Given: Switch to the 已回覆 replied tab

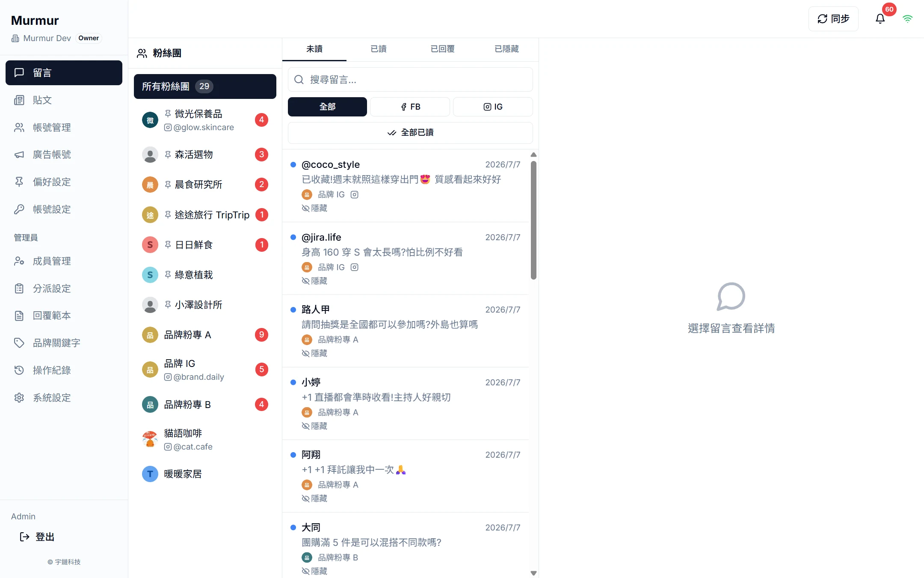Looking at the screenshot, I should tap(443, 49).
